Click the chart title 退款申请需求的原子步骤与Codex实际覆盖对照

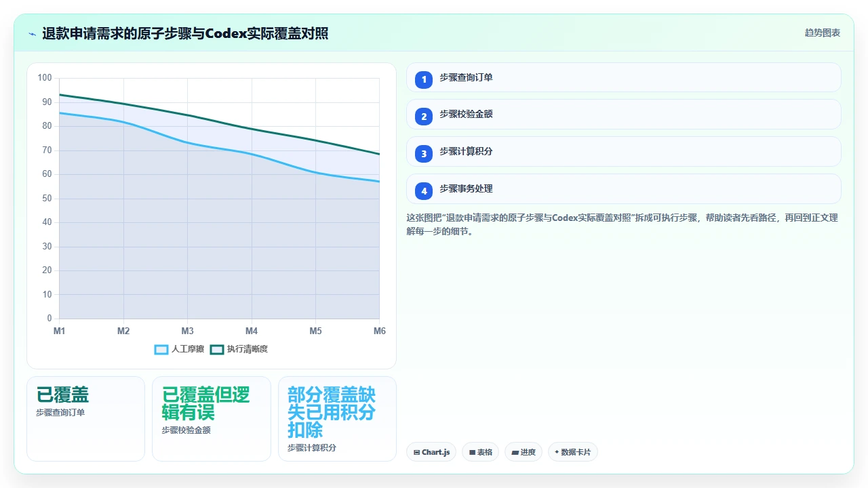[x=185, y=33]
